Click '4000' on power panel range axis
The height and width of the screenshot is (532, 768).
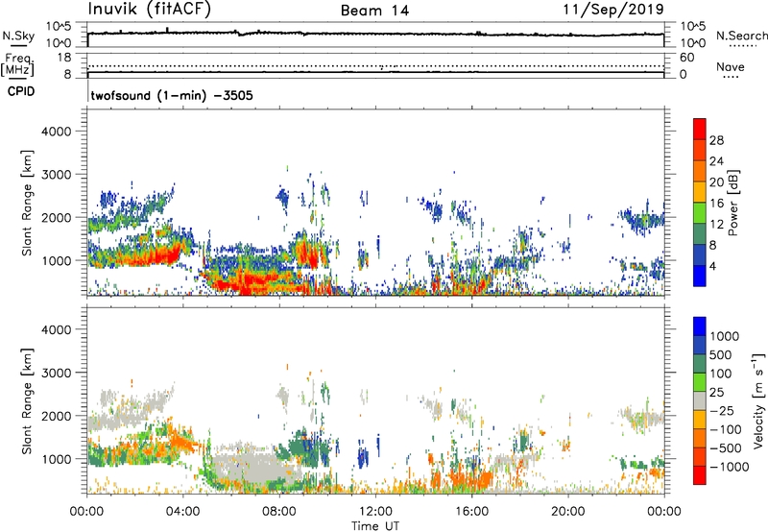coord(57,132)
